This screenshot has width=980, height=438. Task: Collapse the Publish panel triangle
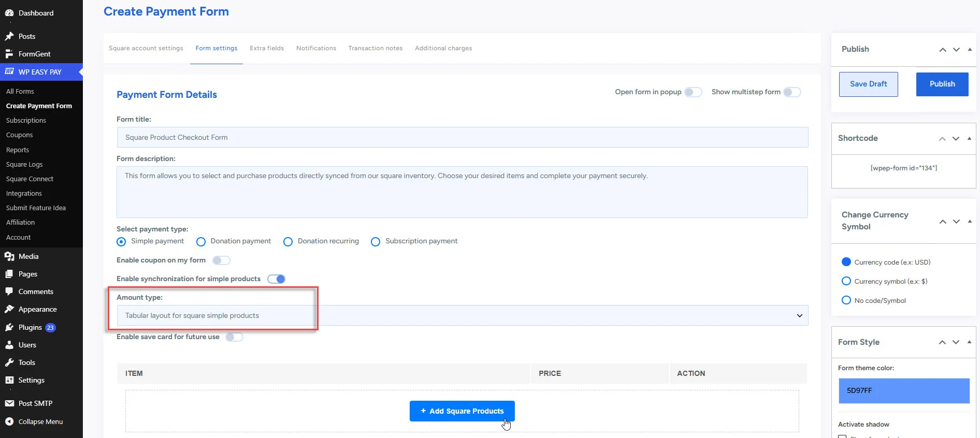pyautogui.click(x=970, y=49)
